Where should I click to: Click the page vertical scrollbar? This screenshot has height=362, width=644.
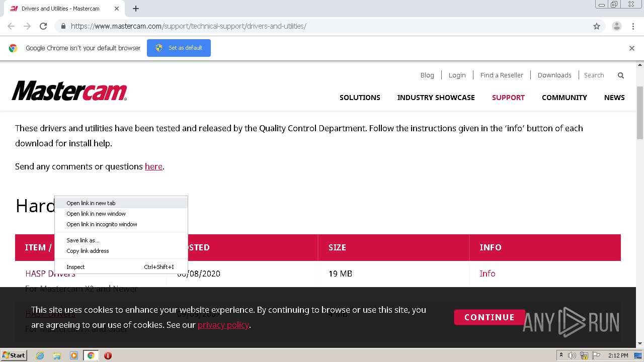(x=640, y=113)
